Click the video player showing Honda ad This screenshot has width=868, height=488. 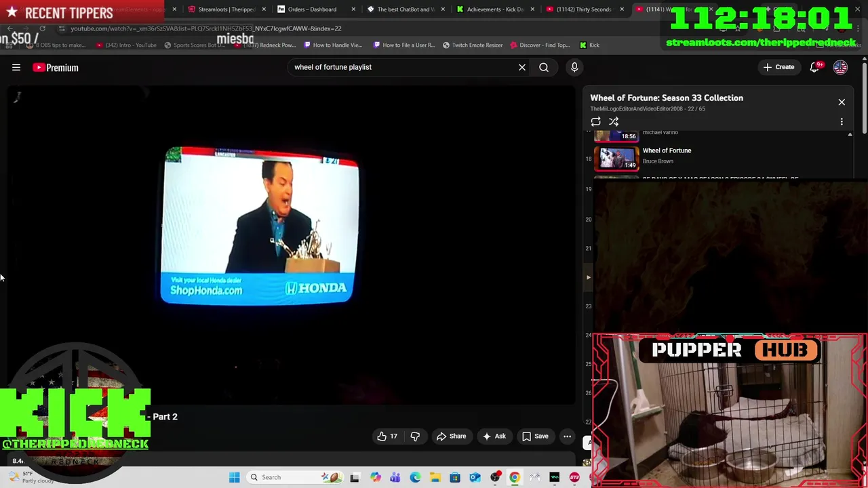point(292,244)
